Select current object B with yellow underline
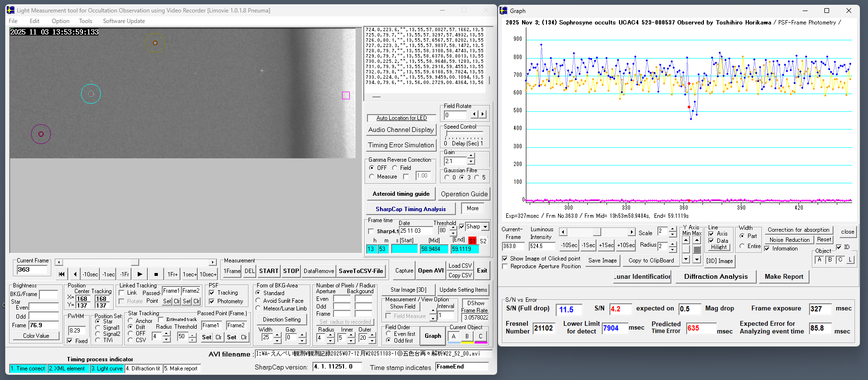Image resolution: width=868 pixels, height=380 pixels. (467, 337)
